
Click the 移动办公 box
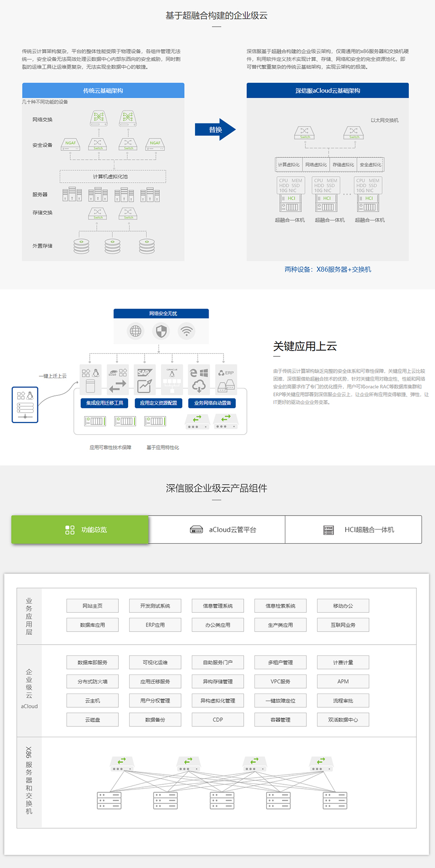(x=343, y=606)
